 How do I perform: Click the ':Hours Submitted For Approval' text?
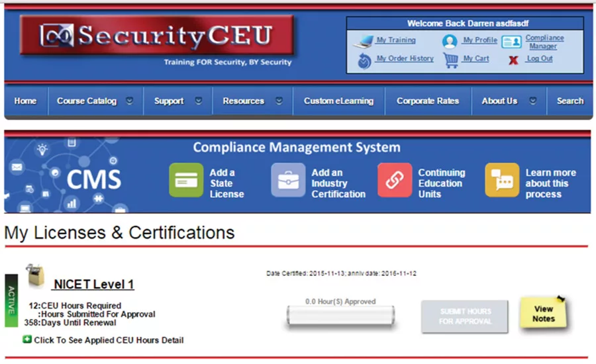click(x=97, y=314)
